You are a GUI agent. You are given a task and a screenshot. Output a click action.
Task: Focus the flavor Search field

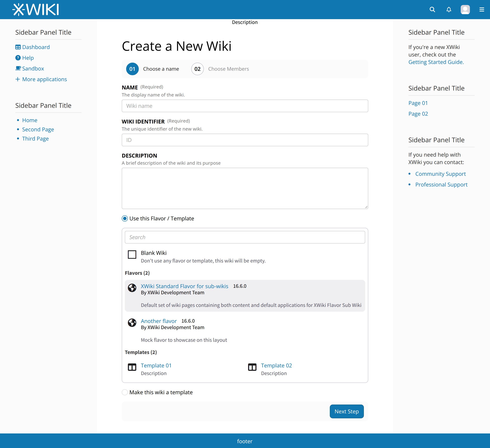[245, 237]
